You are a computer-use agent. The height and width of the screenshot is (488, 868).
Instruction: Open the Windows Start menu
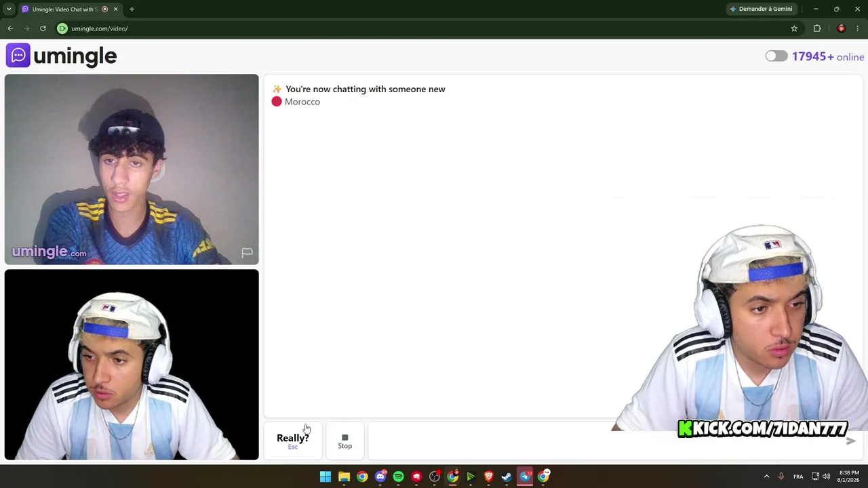click(325, 476)
